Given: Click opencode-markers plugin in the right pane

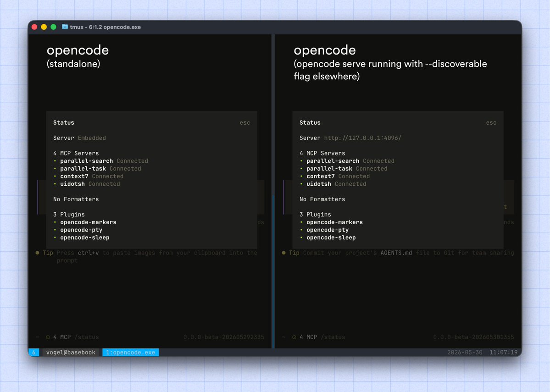Looking at the screenshot, I should (x=334, y=222).
